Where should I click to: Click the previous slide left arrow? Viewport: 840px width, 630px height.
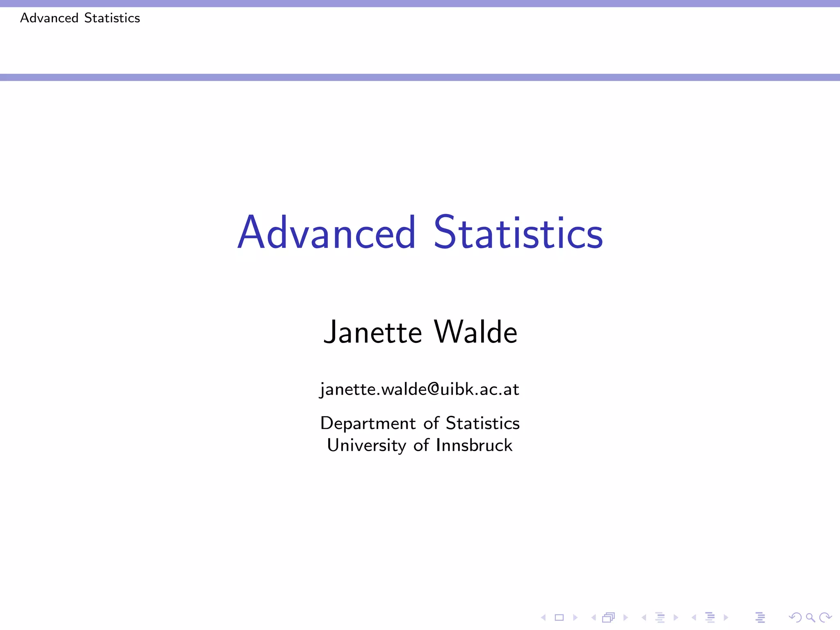coord(543,617)
